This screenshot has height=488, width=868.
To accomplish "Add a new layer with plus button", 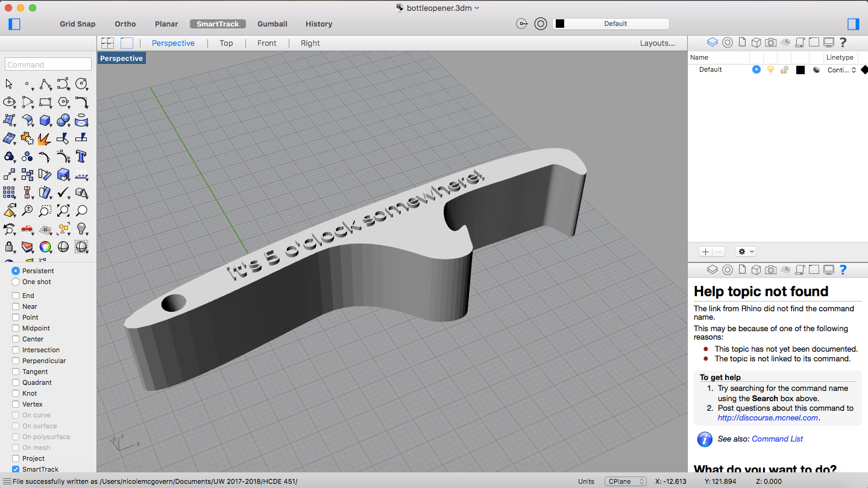I will pos(705,252).
